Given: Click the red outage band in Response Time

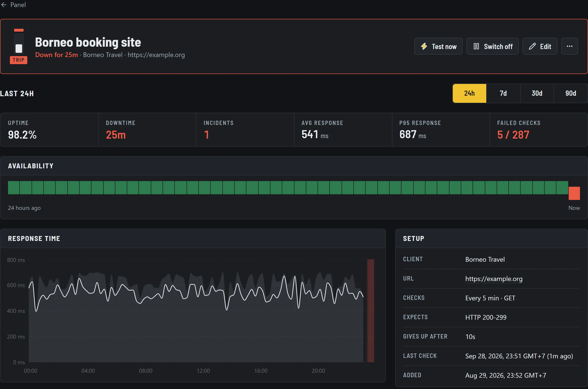Looking at the screenshot, I should pyautogui.click(x=370, y=310).
